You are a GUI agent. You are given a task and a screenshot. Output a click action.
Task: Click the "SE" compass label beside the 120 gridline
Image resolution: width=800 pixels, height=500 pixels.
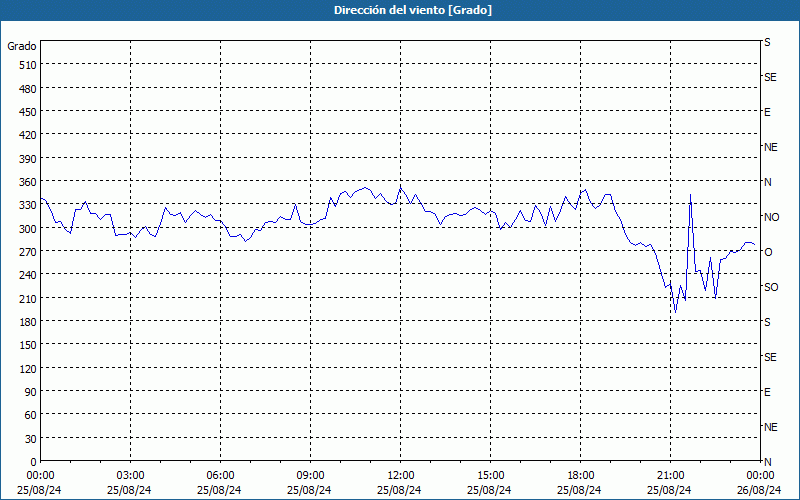[x=770, y=357]
